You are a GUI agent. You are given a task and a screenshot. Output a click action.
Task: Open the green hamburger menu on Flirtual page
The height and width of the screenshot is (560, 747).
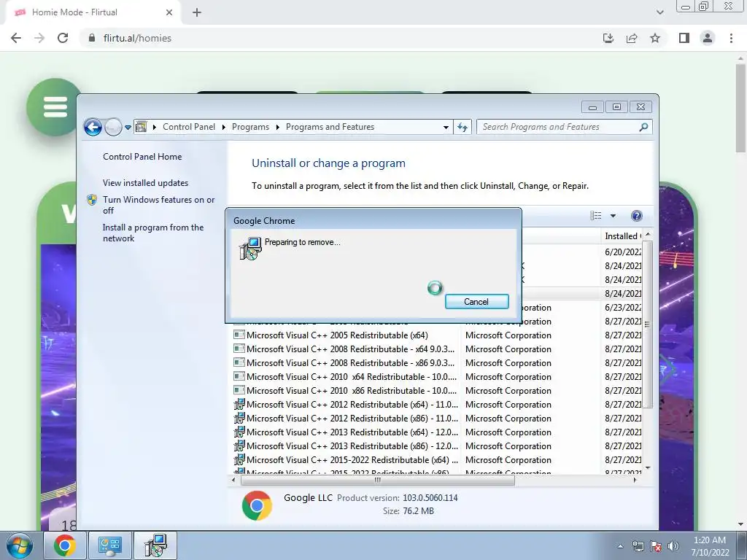(x=55, y=106)
